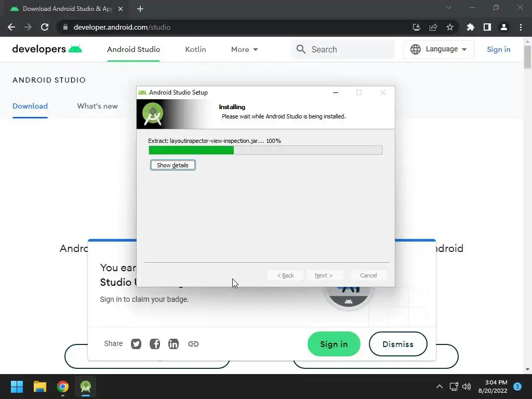Click the globe icon beside Language
Screen dimensions: 532x399
coord(416,49)
